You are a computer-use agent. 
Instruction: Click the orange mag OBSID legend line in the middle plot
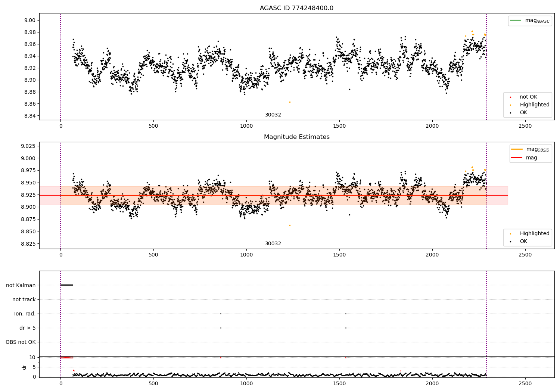(x=517, y=149)
